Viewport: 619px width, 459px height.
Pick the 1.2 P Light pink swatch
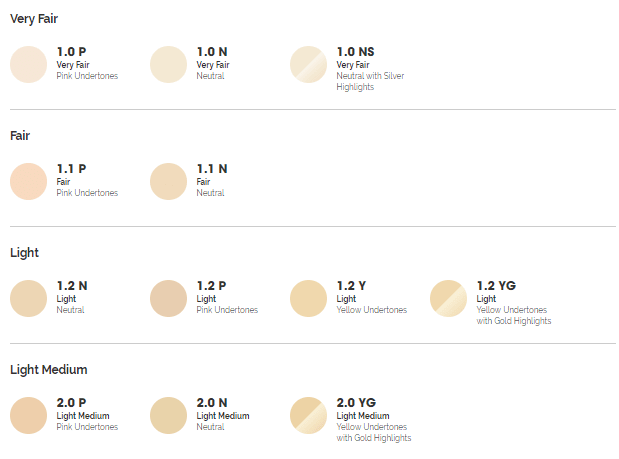168,298
